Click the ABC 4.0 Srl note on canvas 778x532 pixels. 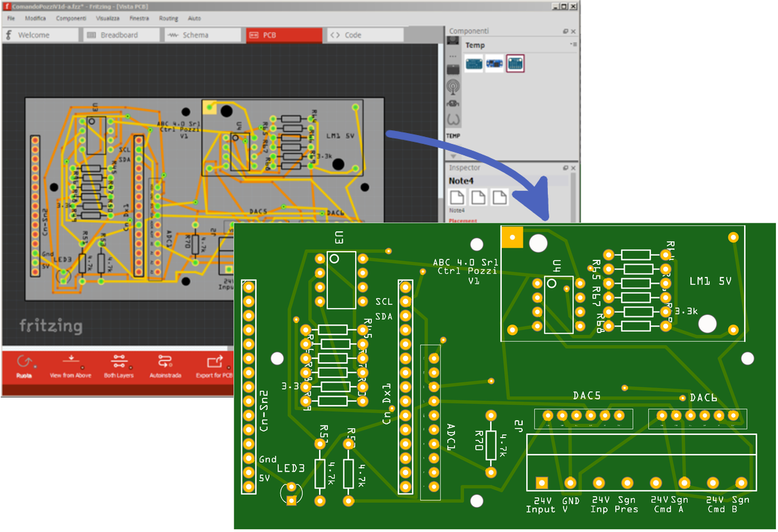(x=179, y=130)
